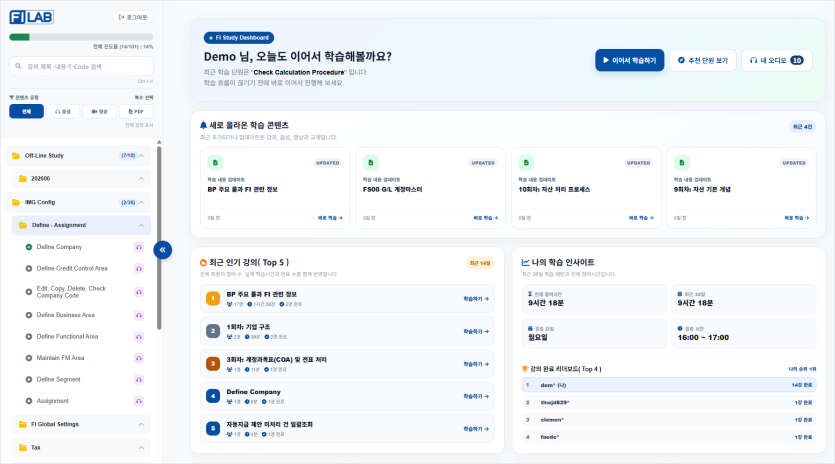Collapse the Off-Line Study folder
Viewport: 835px width, 464px height.
coord(78,156)
